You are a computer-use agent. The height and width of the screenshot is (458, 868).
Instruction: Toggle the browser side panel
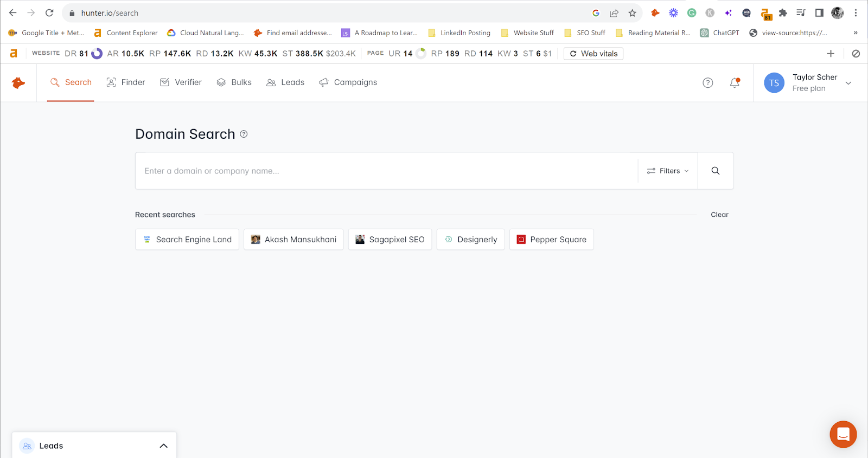click(x=819, y=13)
